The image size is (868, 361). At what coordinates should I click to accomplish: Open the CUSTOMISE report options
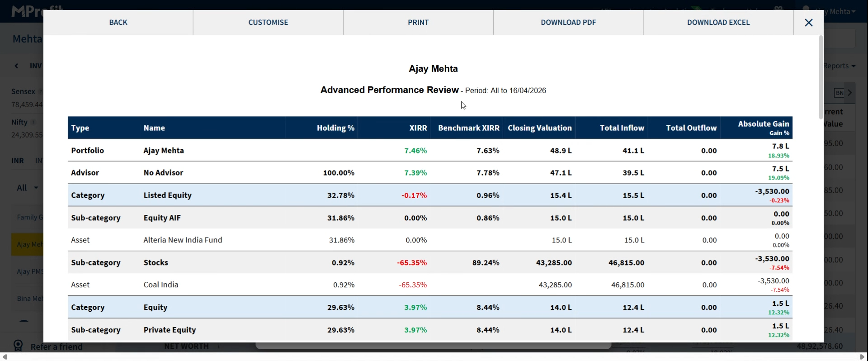coord(268,23)
